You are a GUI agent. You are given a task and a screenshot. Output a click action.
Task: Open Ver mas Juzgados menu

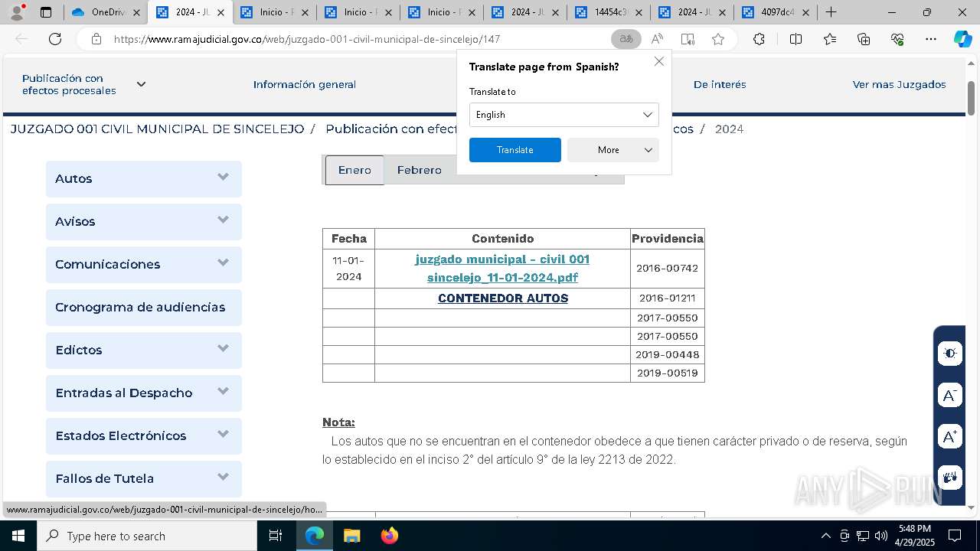[x=899, y=84]
